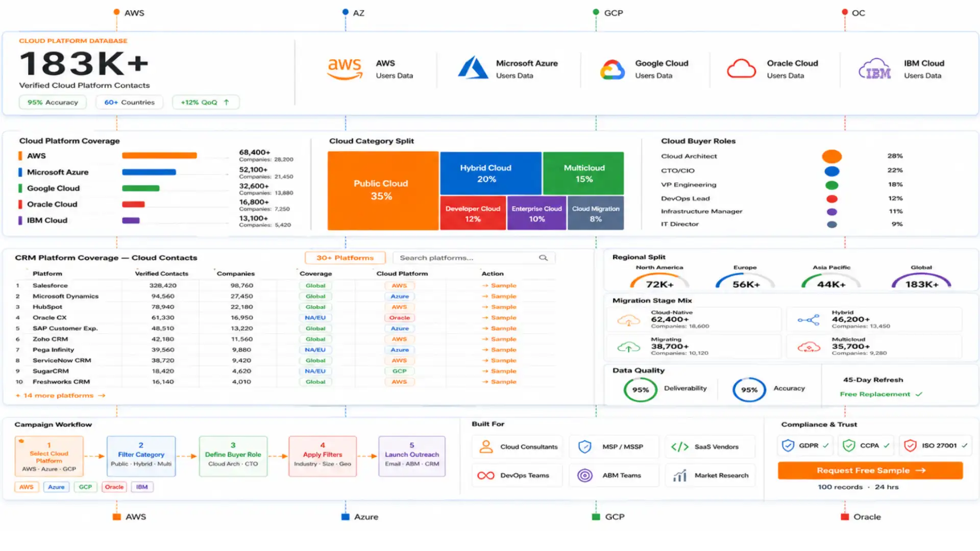Click the search magnifier icon
The width and height of the screenshot is (980, 551).
point(543,258)
